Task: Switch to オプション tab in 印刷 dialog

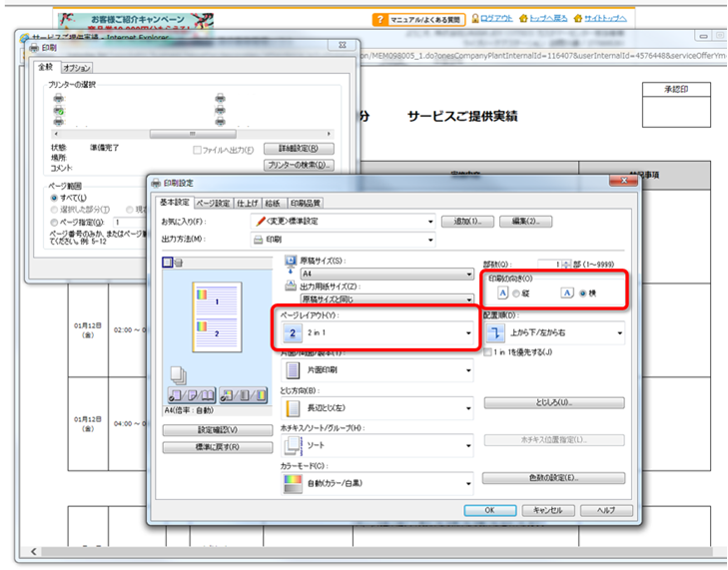Action: pos(77,68)
